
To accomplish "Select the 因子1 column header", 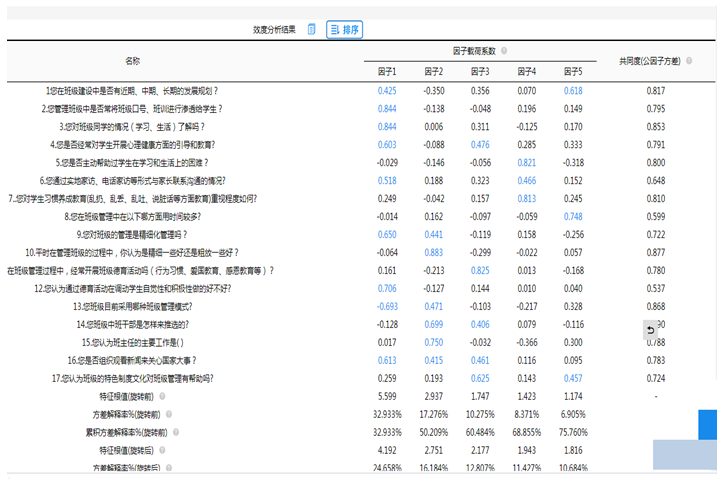I will pos(387,72).
